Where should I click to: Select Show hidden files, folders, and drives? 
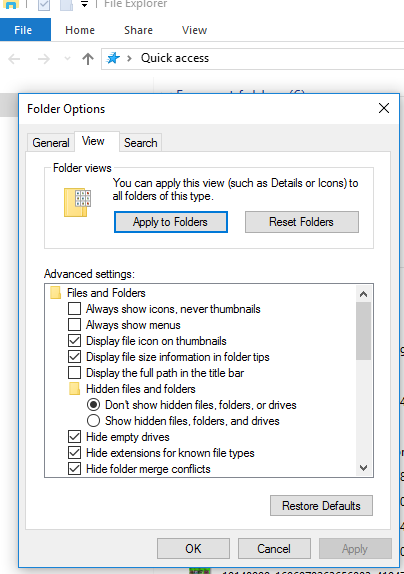click(x=93, y=421)
